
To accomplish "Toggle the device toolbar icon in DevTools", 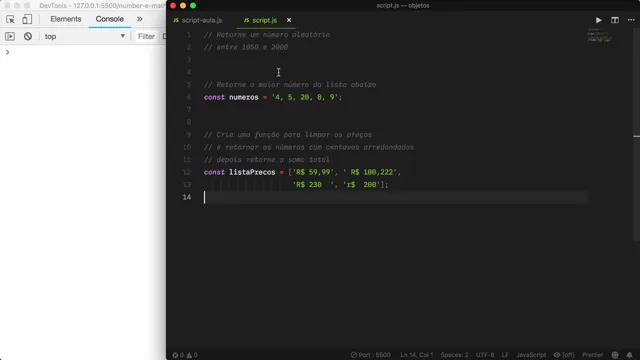I will point(27,19).
